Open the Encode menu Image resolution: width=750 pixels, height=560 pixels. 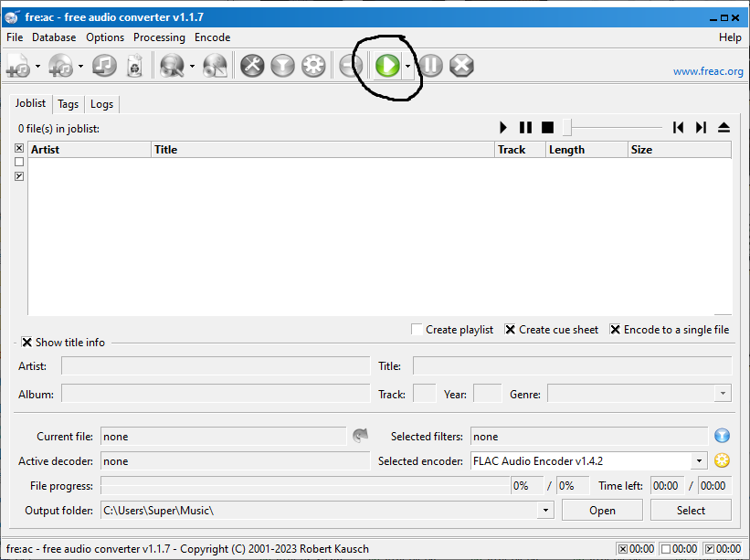pyautogui.click(x=212, y=37)
